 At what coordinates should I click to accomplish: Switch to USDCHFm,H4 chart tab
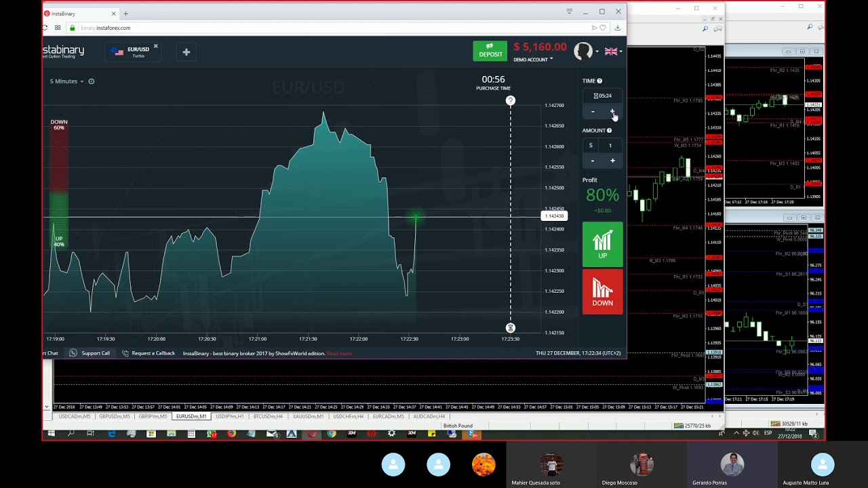tap(349, 416)
